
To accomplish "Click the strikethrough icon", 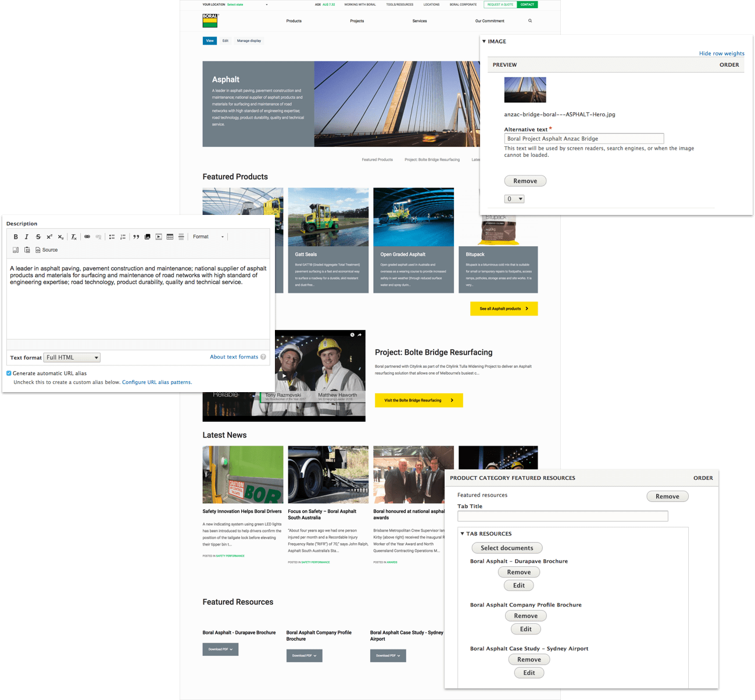I will [x=38, y=237].
